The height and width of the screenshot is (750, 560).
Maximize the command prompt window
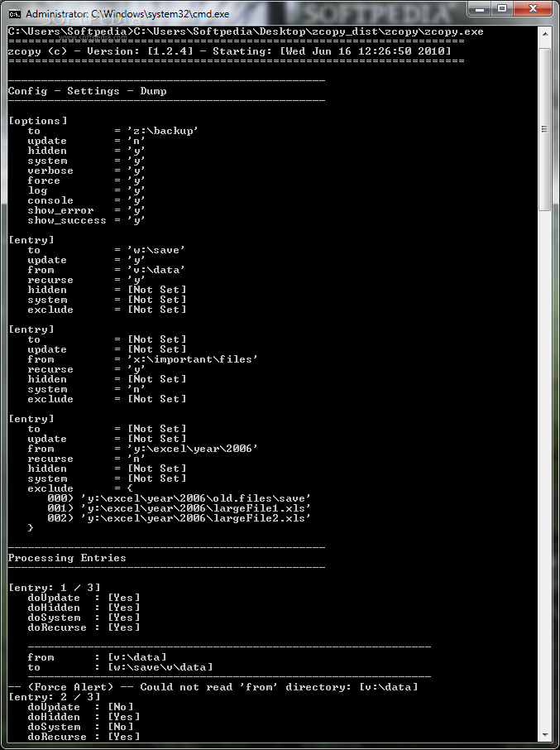tap(502, 9)
